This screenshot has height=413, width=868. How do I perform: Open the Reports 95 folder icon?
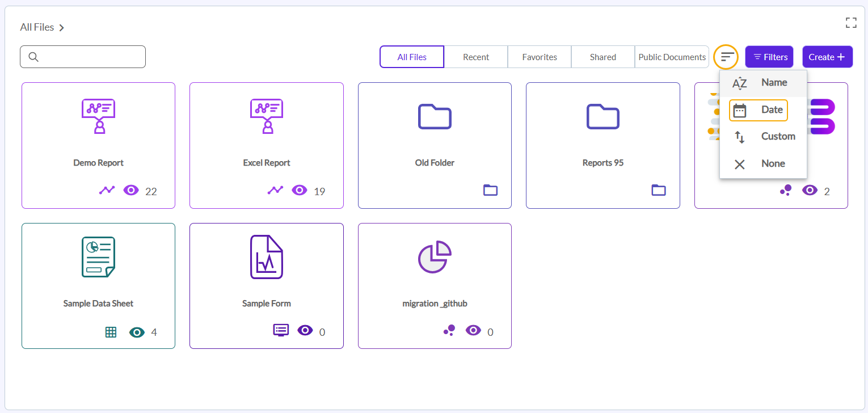coord(602,116)
